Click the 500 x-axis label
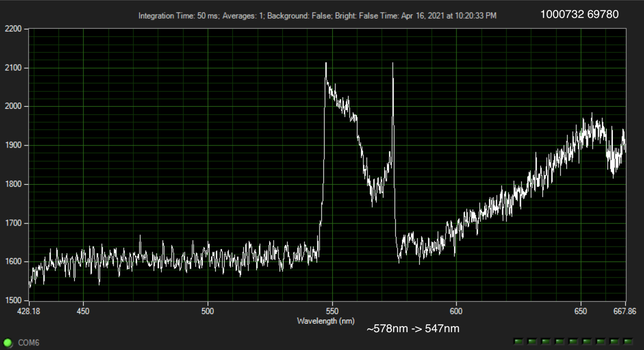Image resolution: width=644 pixels, height=350 pixels. tap(207, 311)
